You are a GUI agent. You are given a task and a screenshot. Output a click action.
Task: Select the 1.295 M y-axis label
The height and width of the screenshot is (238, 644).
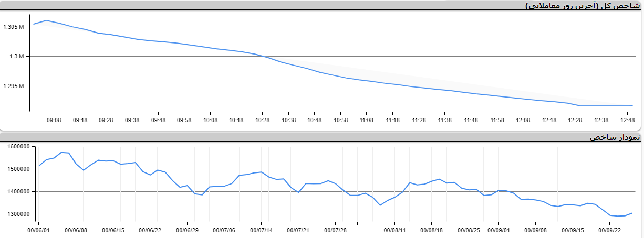click(14, 86)
